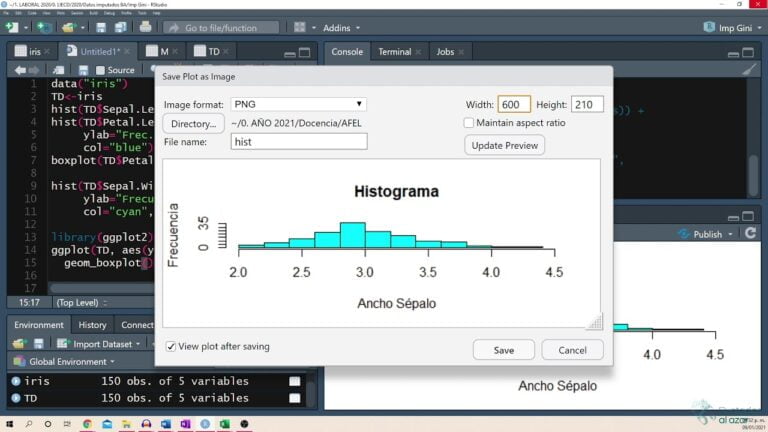Open the Image format PNG dropdown

[x=298, y=104]
